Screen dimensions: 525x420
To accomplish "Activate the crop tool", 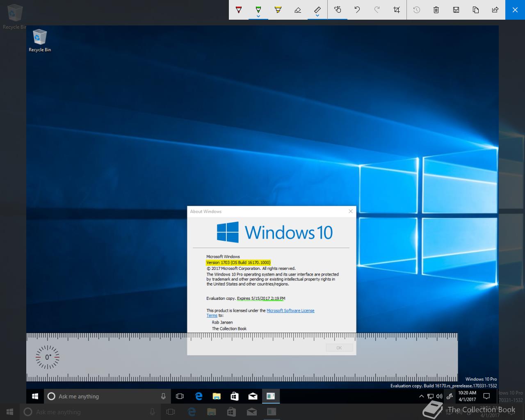I will coord(397,9).
